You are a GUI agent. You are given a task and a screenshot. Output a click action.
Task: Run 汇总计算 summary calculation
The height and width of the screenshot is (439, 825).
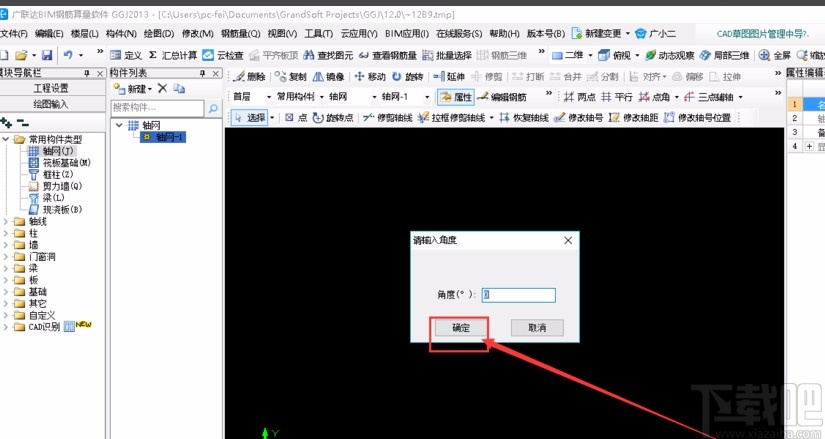pyautogui.click(x=173, y=55)
